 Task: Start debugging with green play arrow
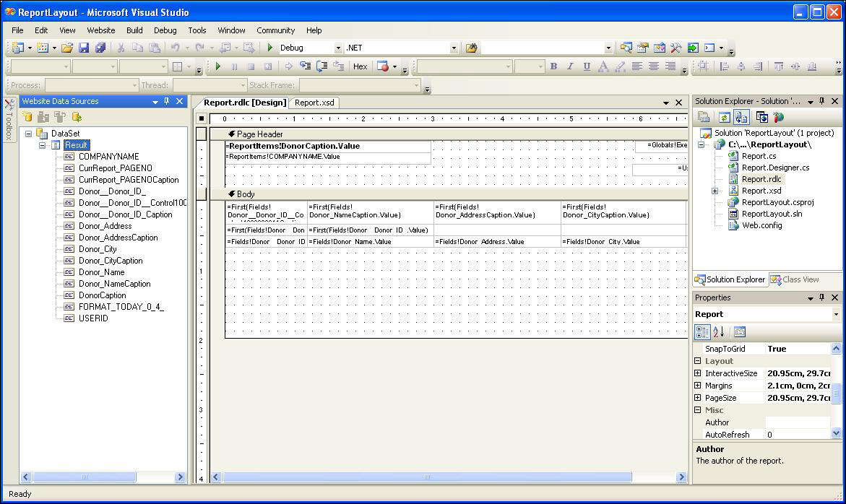pyautogui.click(x=270, y=48)
